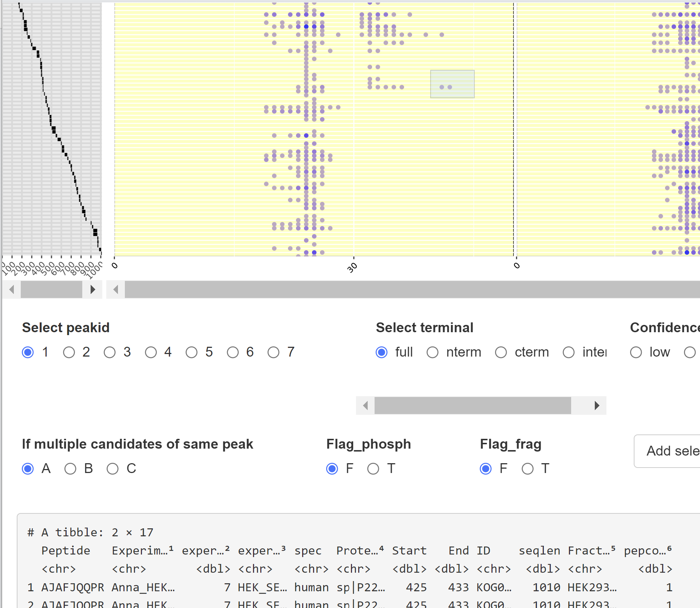Pick candidate C for multiple candidates
The width and height of the screenshot is (700, 608).
(112, 469)
